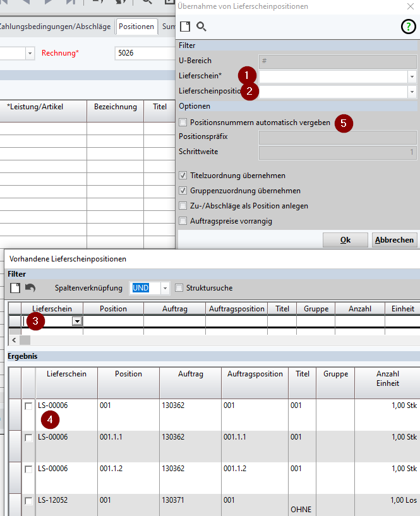Viewport: 420px width, 516px height.
Task: Expand the Lieferschein* dropdown arrow
Action: pos(412,76)
